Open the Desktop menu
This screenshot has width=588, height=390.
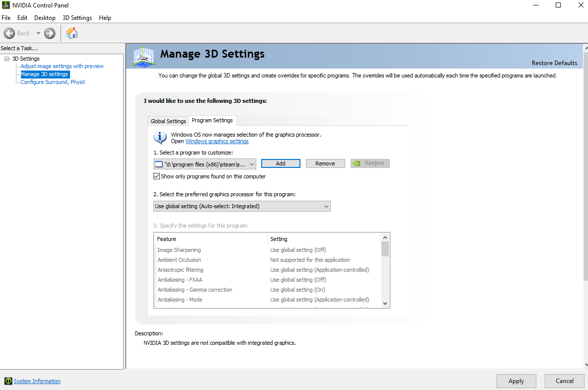(x=45, y=17)
